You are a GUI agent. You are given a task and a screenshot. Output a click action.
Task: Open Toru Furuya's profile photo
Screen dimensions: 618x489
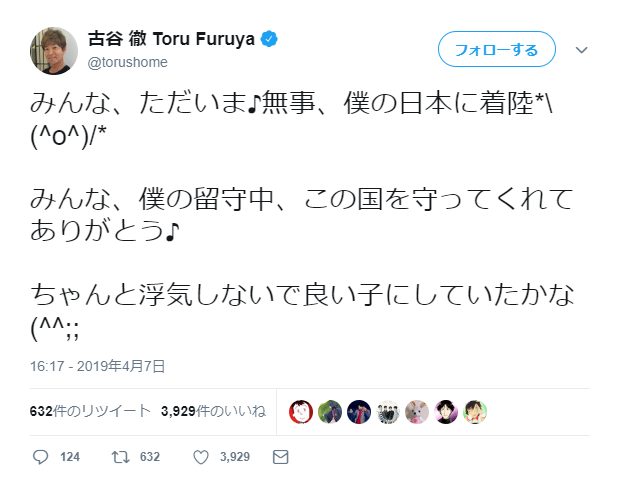point(54,51)
